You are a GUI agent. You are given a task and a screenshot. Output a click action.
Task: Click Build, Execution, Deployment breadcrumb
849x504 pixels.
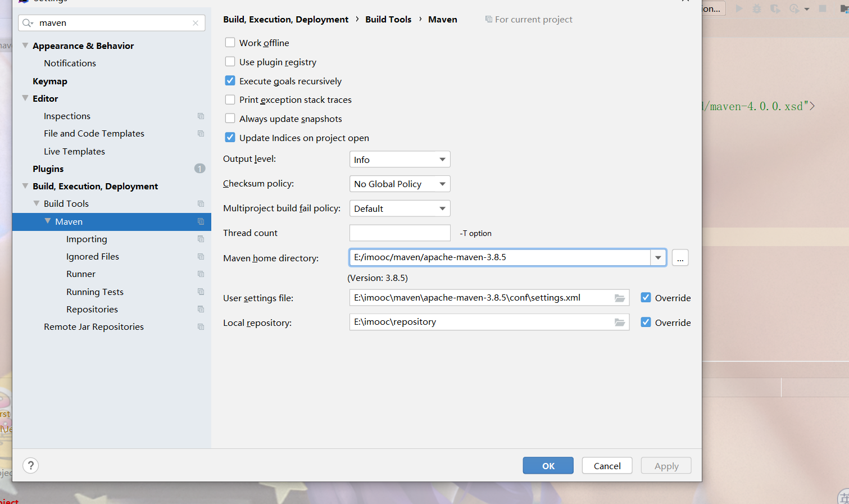(x=285, y=19)
